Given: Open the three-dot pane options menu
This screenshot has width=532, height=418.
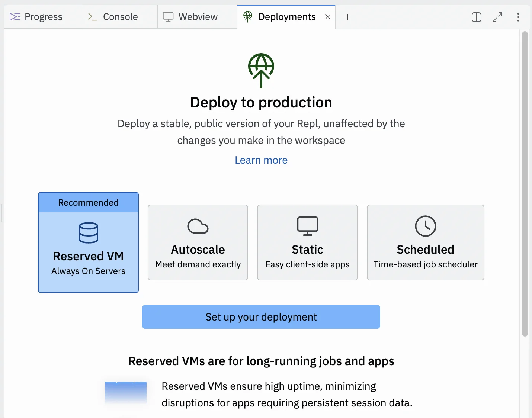Looking at the screenshot, I should 518,17.
